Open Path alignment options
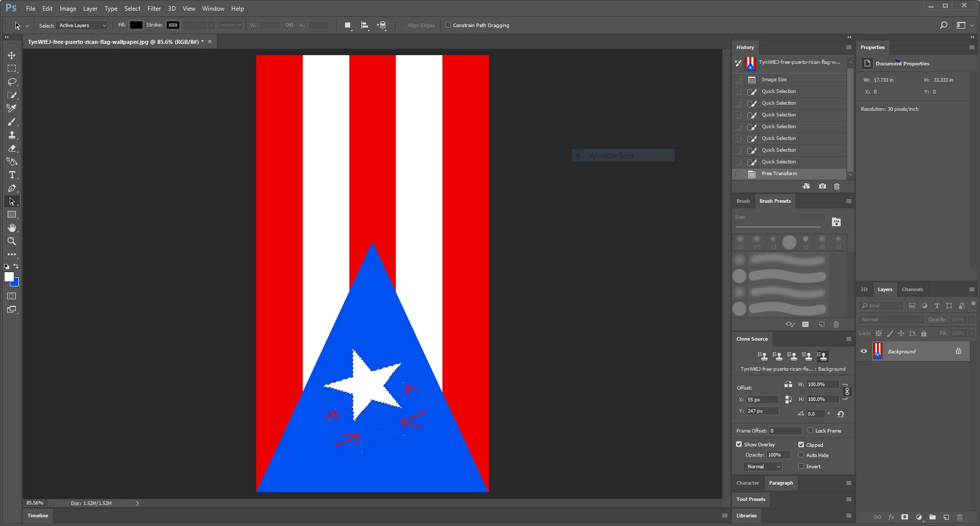The height and width of the screenshot is (526, 980). [x=365, y=25]
